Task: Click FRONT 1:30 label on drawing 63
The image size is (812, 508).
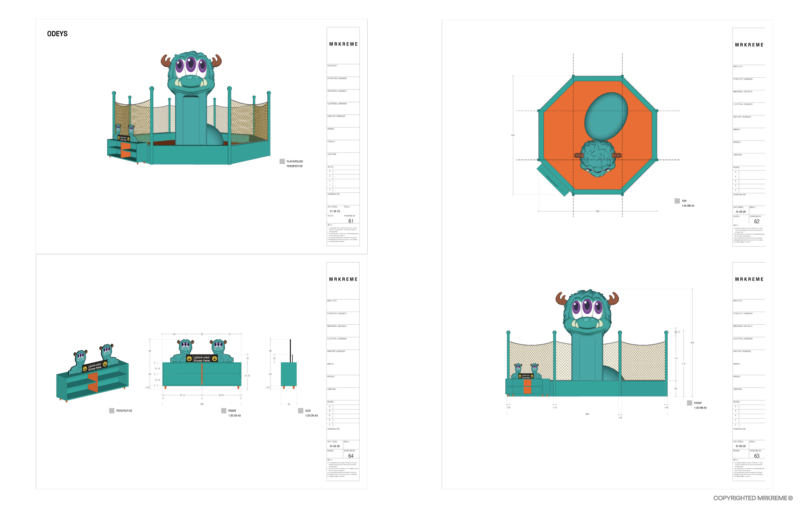Action: point(700,405)
